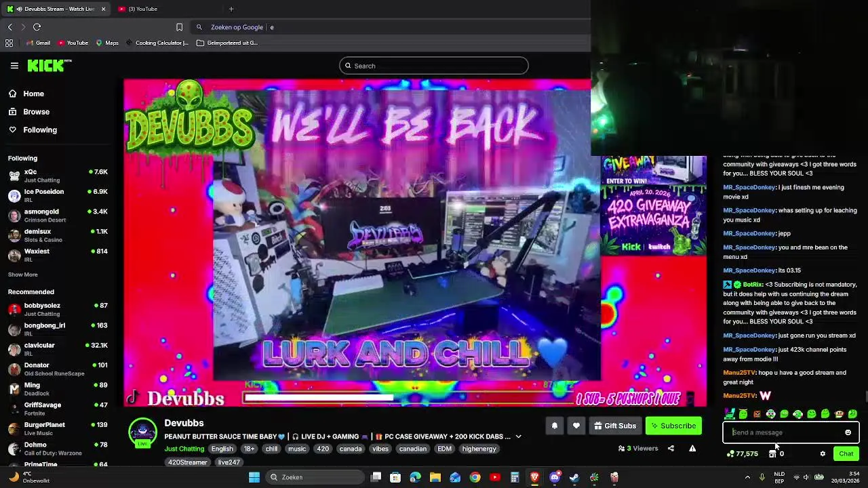868x488 pixels.
Task: Click Manu25TV username on 'hope u have' message
Action: (739, 372)
